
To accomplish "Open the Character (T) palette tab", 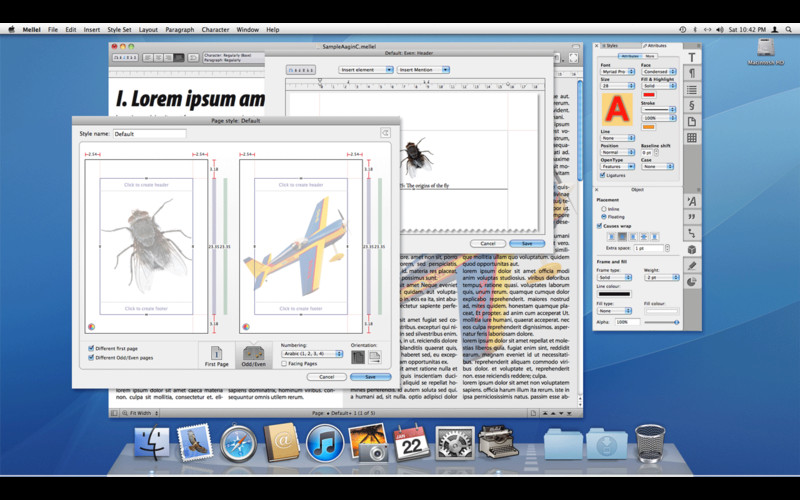I will [x=691, y=58].
